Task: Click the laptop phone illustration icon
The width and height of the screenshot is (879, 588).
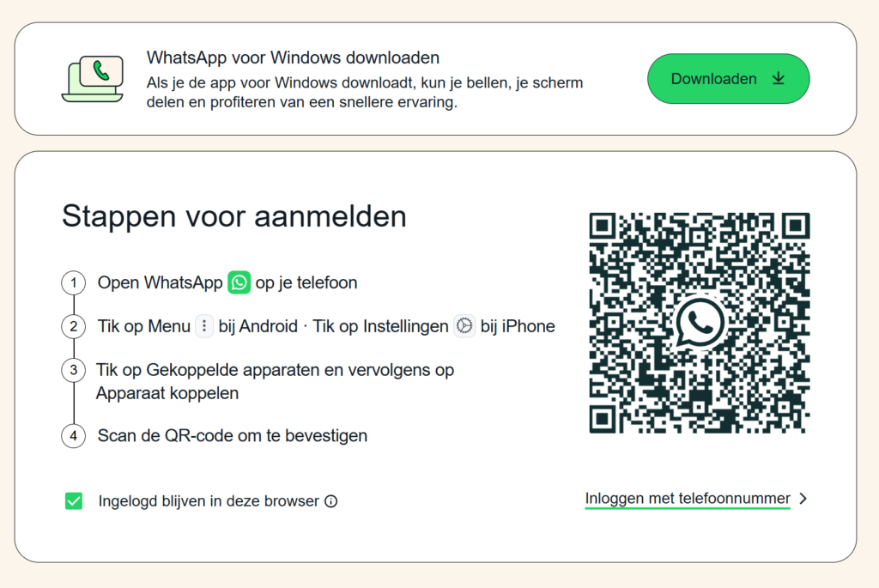Action: (93, 79)
